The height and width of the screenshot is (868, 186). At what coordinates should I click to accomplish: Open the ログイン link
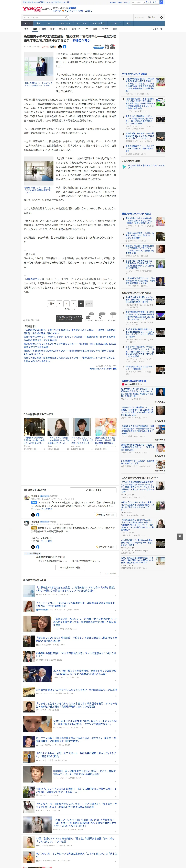click(x=57, y=11)
